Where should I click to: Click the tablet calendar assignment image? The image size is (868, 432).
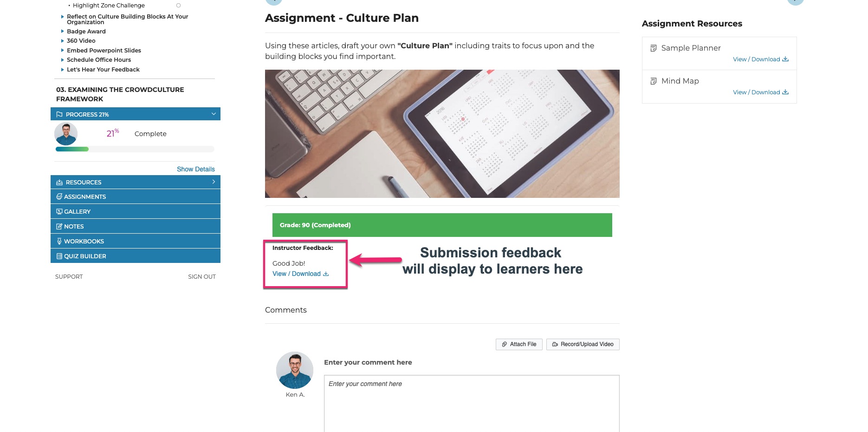[442, 134]
